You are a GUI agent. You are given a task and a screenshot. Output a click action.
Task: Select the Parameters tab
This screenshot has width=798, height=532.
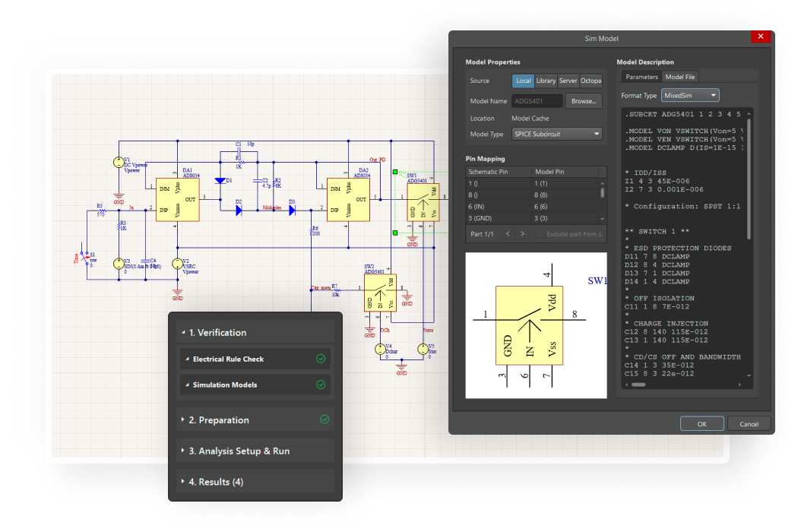coord(641,76)
